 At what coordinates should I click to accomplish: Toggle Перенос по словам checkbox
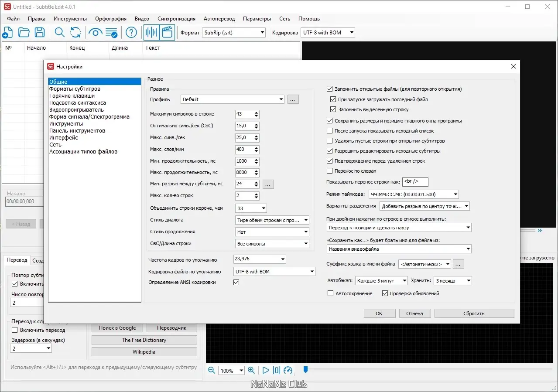click(330, 171)
